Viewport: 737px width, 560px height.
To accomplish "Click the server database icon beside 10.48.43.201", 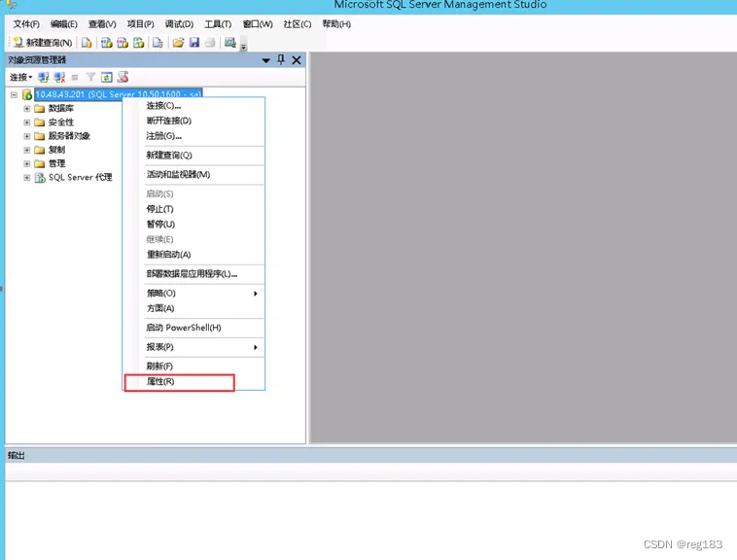I will tap(27, 95).
